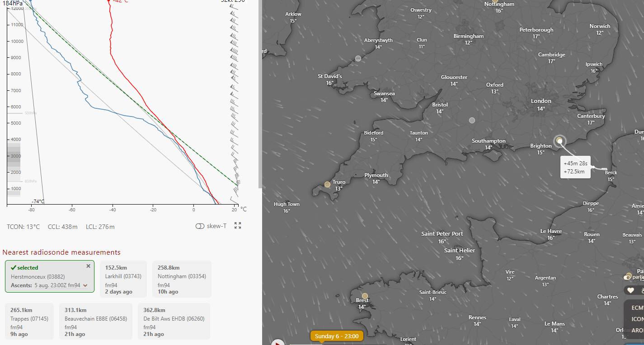
Task: Close the selected Herstmonceux radiosonde card
Action: [88, 266]
